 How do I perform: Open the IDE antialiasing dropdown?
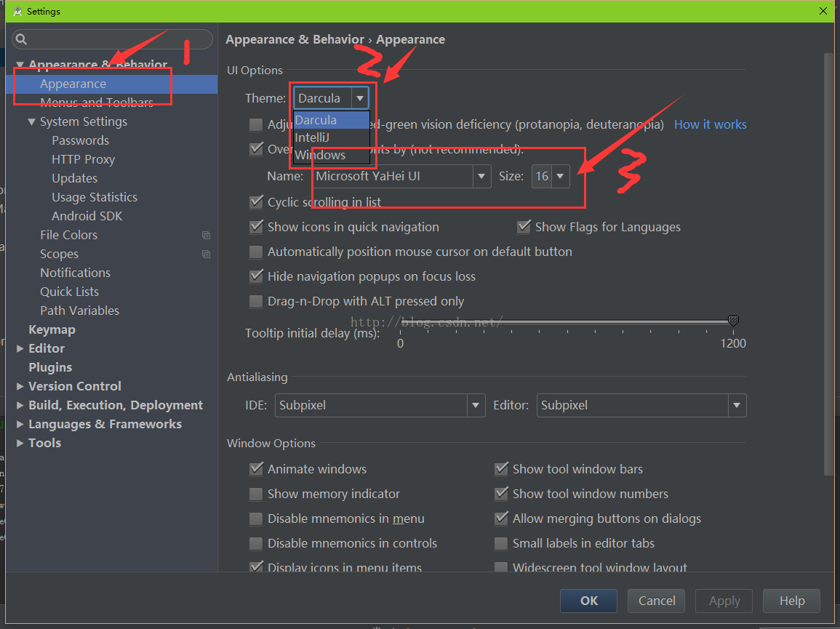click(x=475, y=406)
